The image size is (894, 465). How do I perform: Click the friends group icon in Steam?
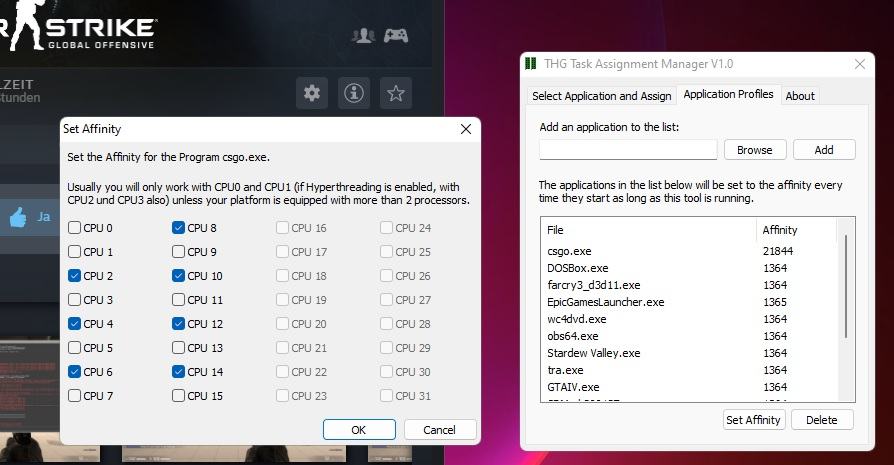point(363,36)
